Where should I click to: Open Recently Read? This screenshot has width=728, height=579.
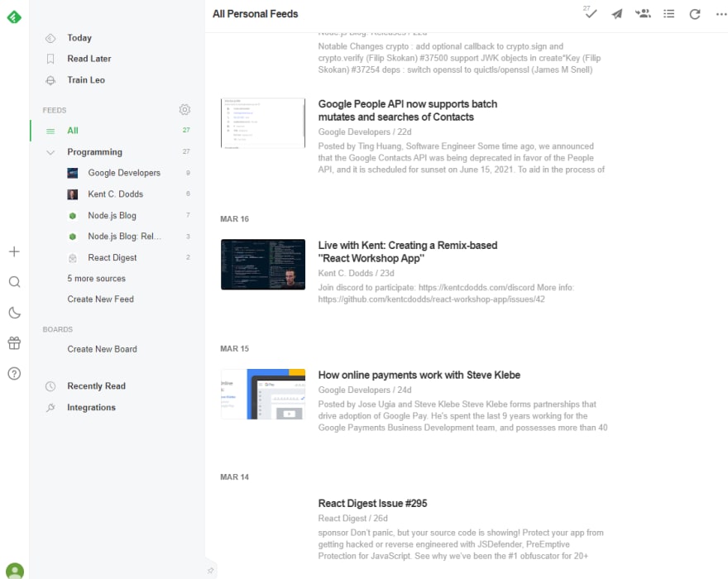pyautogui.click(x=96, y=386)
